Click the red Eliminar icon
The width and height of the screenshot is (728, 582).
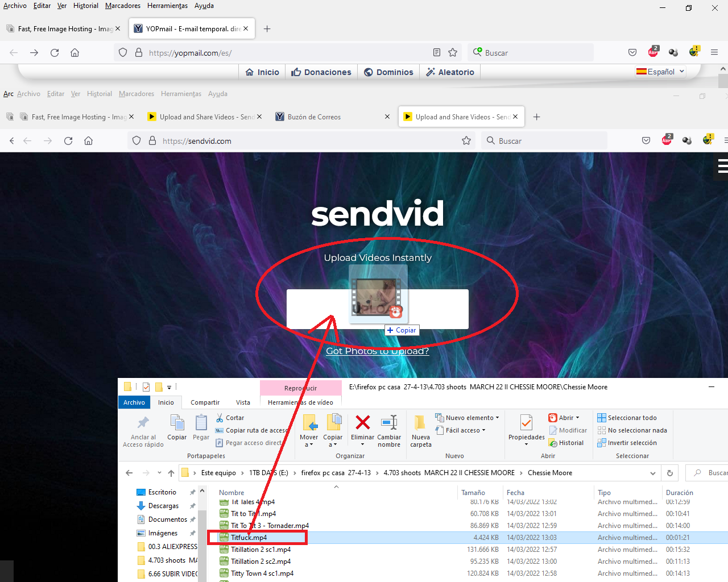[362, 422]
